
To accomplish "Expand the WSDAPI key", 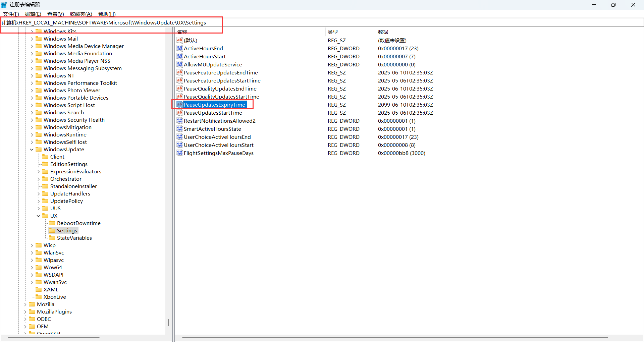I will 32,275.
